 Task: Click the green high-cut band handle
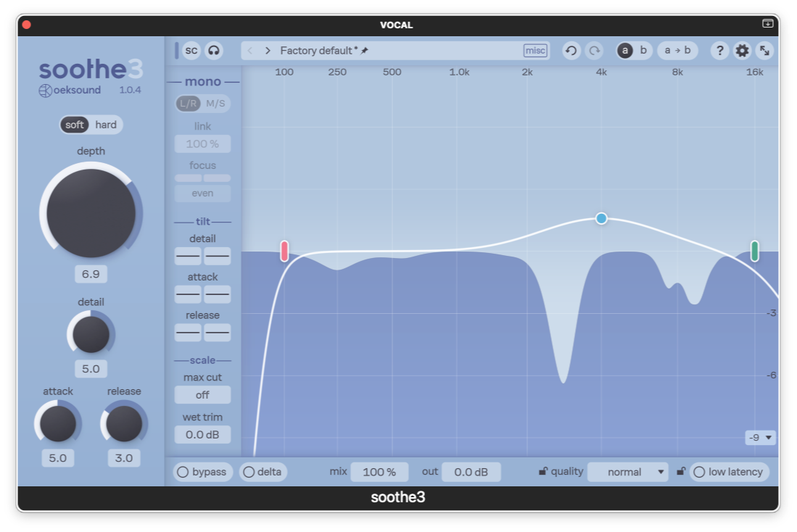(755, 251)
